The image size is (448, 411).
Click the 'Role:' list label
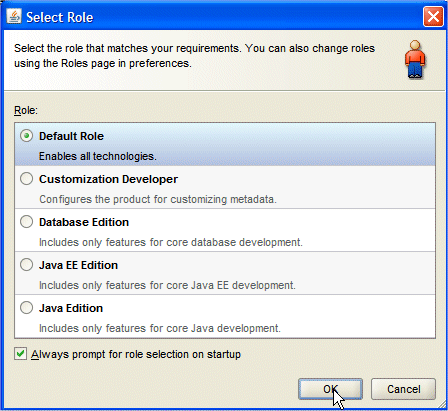point(26,110)
